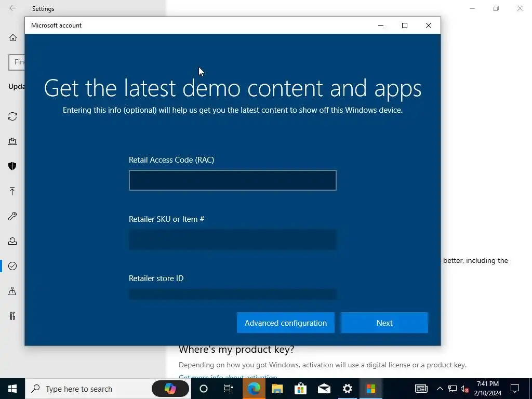Click the Settings Find a setting box
The height and width of the screenshot is (399, 532).
click(x=17, y=62)
